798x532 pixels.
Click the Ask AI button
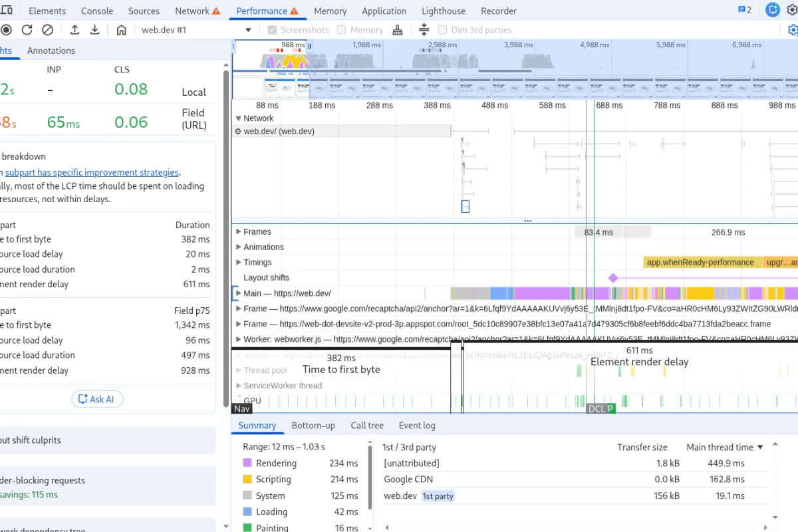97,399
